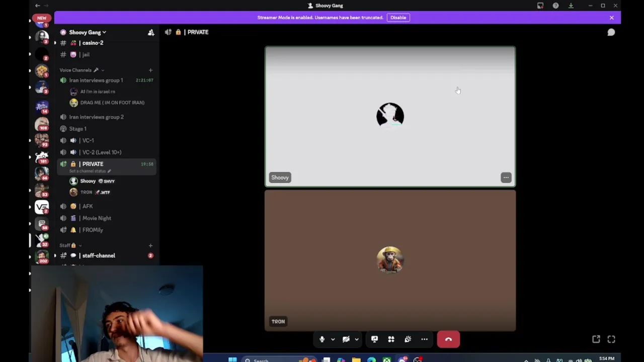
Task: Join the Movie Night voice channel
Action: pyautogui.click(x=106, y=218)
